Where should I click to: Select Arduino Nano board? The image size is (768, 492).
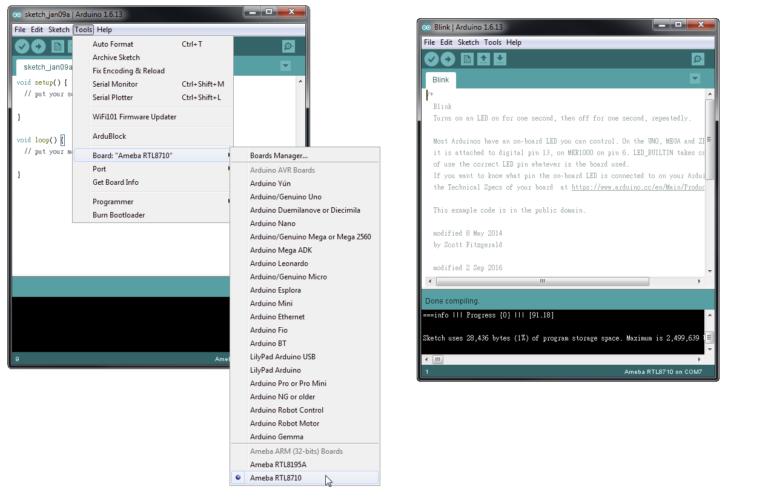point(305,223)
